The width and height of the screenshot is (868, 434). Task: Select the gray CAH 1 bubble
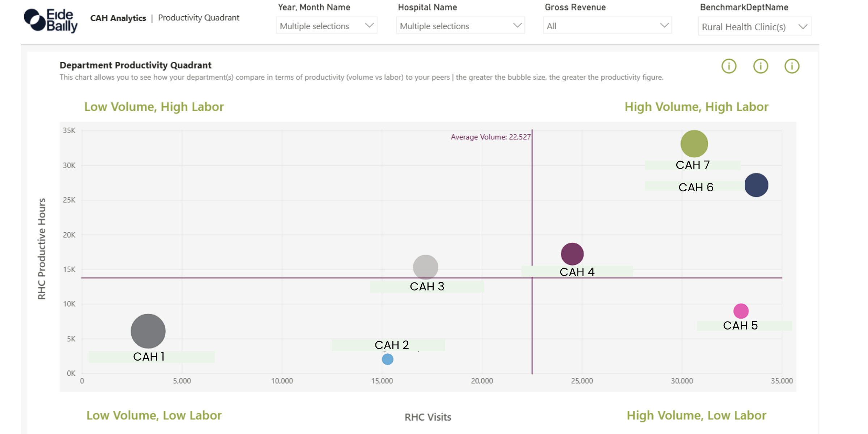point(149,331)
